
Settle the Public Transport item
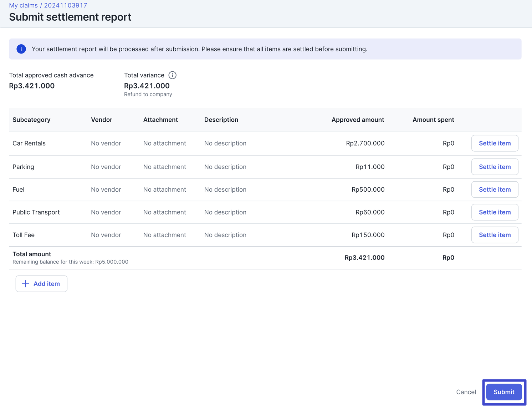pyautogui.click(x=495, y=212)
